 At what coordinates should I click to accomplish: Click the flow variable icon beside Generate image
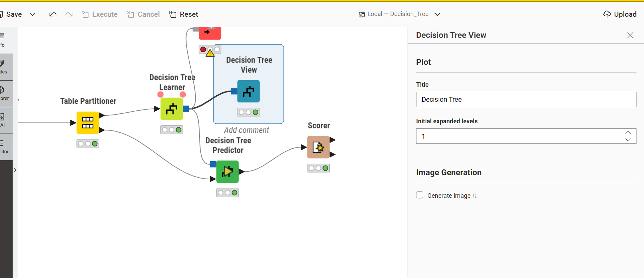[x=476, y=196]
